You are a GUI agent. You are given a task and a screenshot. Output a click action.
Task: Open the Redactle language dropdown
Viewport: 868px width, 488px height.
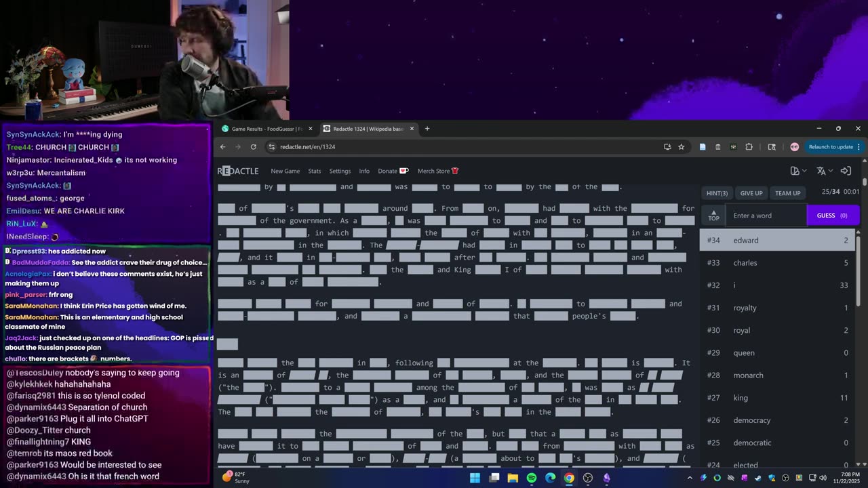[825, 171]
